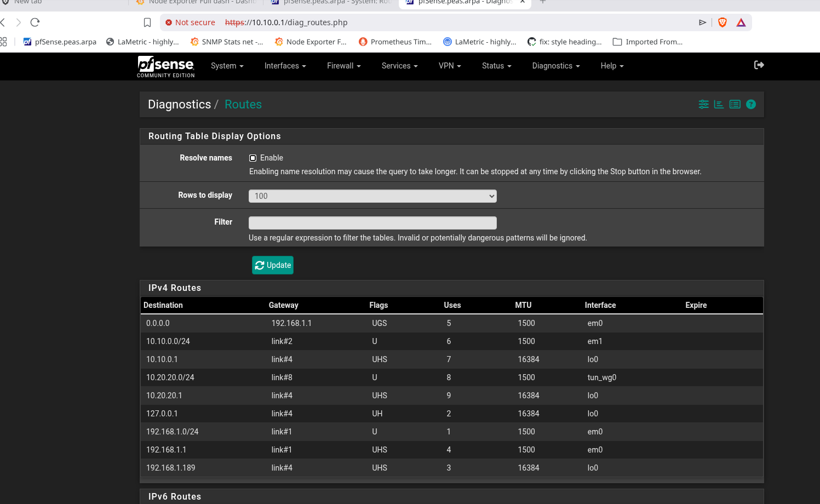Open the Node Exporter F... bookmark
The image size is (820, 504).
click(x=311, y=42)
